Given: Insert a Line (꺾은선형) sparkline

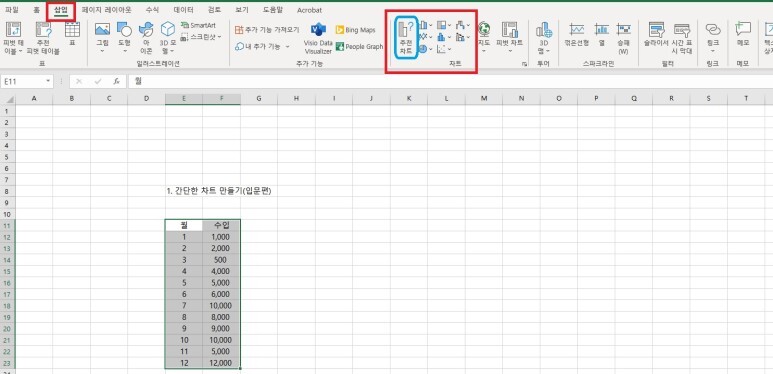Looking at the screenshot, I should coord(577,34).
